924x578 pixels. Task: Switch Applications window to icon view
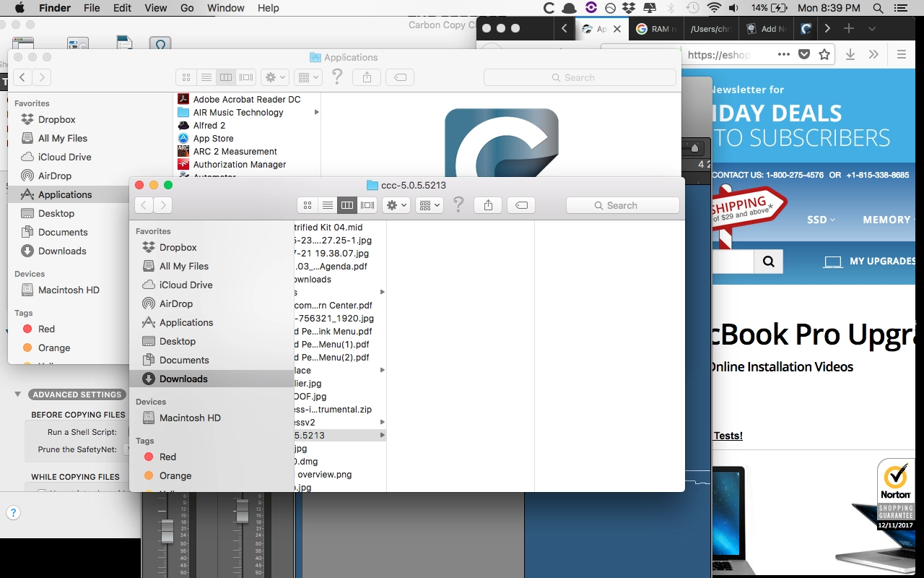(x=186, y=77)
